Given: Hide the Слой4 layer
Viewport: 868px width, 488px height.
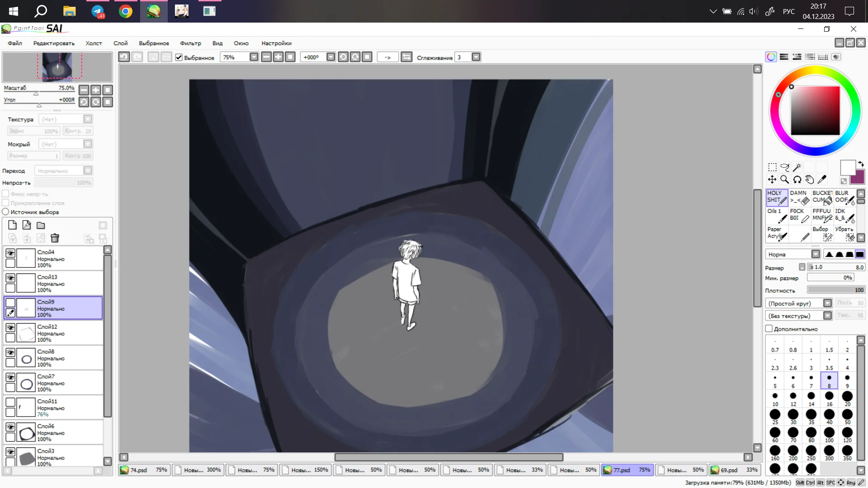Looking at the screenshot, I should (10, 253).
